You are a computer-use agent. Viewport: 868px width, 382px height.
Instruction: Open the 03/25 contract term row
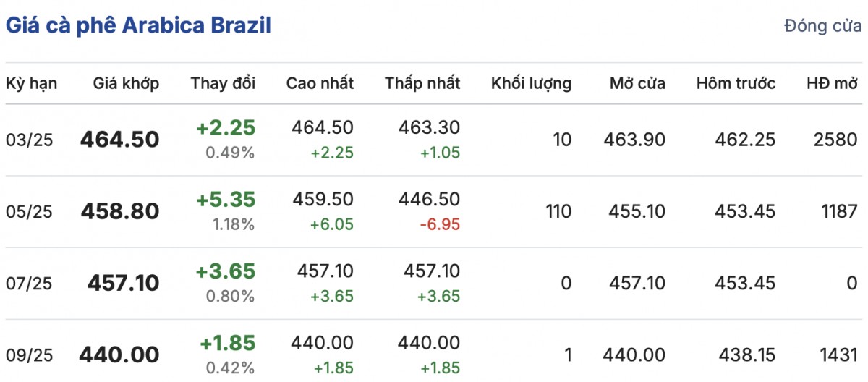(x=30, y=140)
